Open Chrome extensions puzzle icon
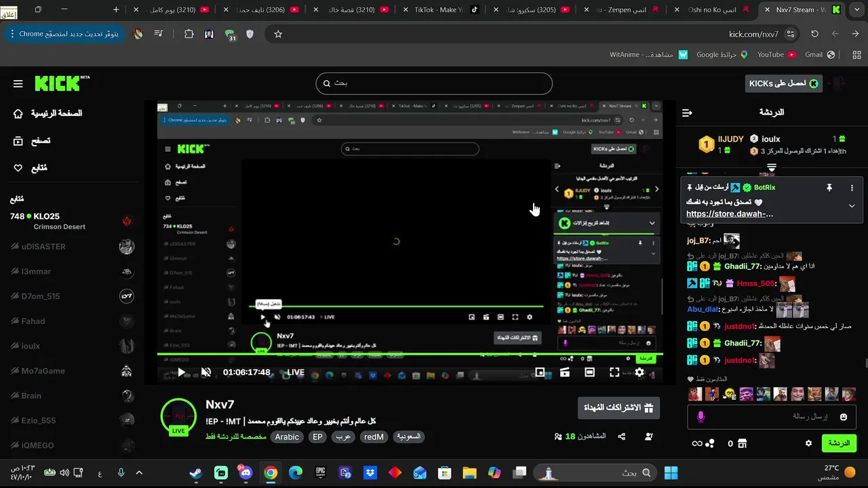The height and width of the screenshot is (488, 868). pyautogui.click(x=189, y=34)
